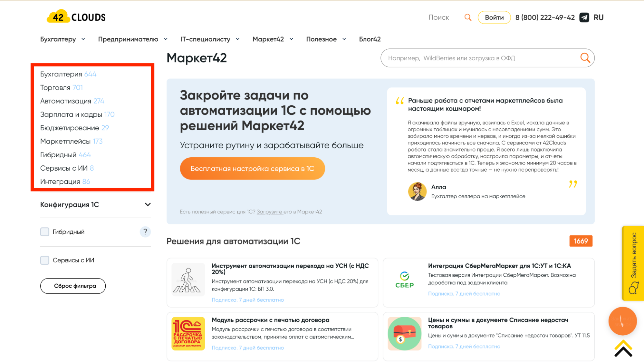The height and width of the screenshot is (364, 644).
Task: Click the Сброс фильтра button
Action: pyautogui.click(x=73, y=286)
